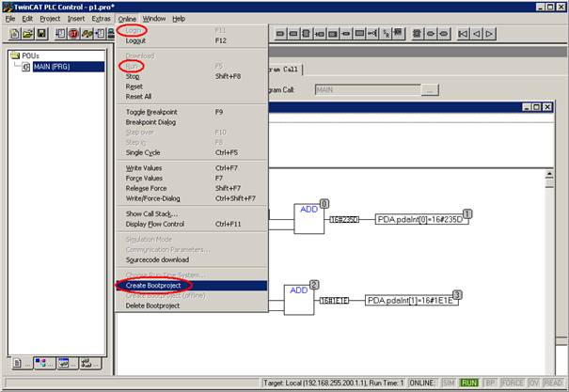Switch to the Visualizations tab icon
Viewport: 569px width, 392px height.
[x=67, y=362]
